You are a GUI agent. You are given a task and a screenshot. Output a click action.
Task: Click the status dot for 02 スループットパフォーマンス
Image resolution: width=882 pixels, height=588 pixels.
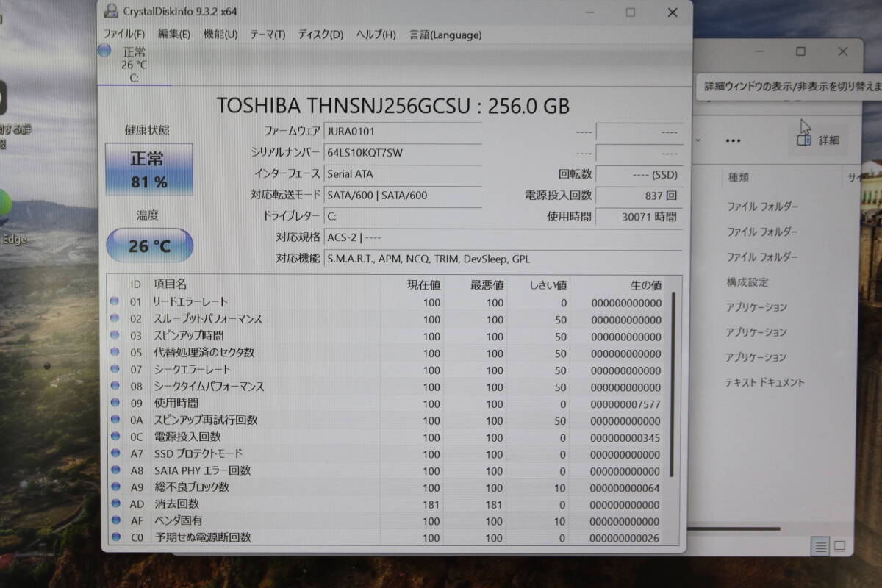coord(115,318)
